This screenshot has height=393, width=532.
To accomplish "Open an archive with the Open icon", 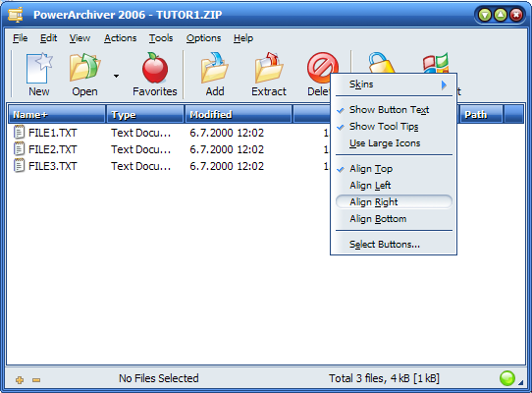I will pyautogui.click(x=84, y=67).
